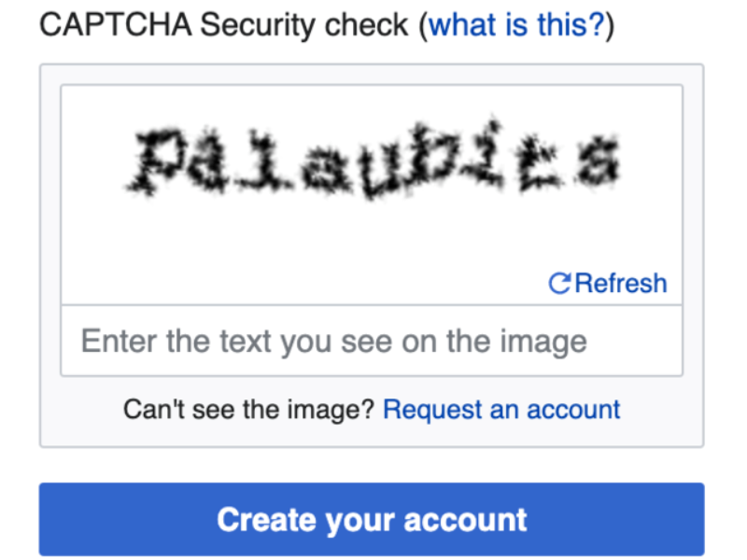Focus the CAPTCHA text entry field
The width and height of the screenshot is (747, 560).
pos(372,341)
